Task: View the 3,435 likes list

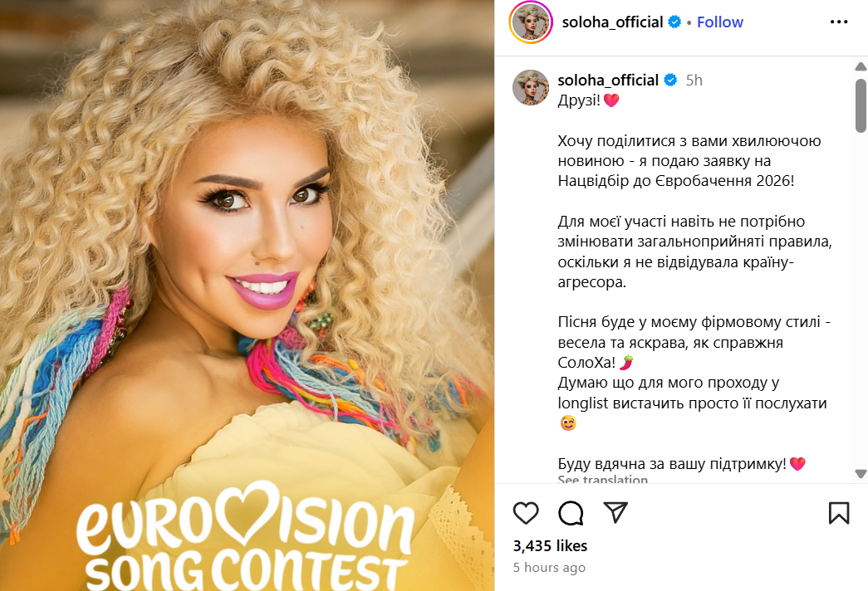Action: coord(550,546)
